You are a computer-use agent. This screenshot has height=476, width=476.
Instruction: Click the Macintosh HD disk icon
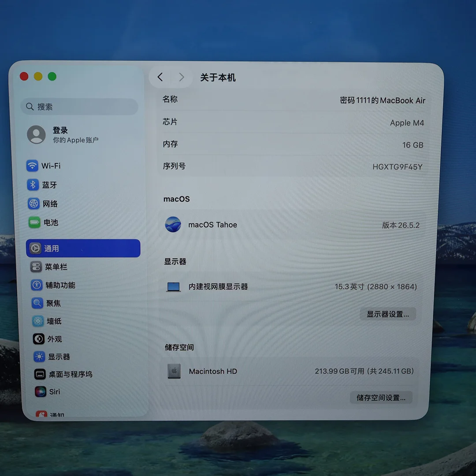pos(174,371)
